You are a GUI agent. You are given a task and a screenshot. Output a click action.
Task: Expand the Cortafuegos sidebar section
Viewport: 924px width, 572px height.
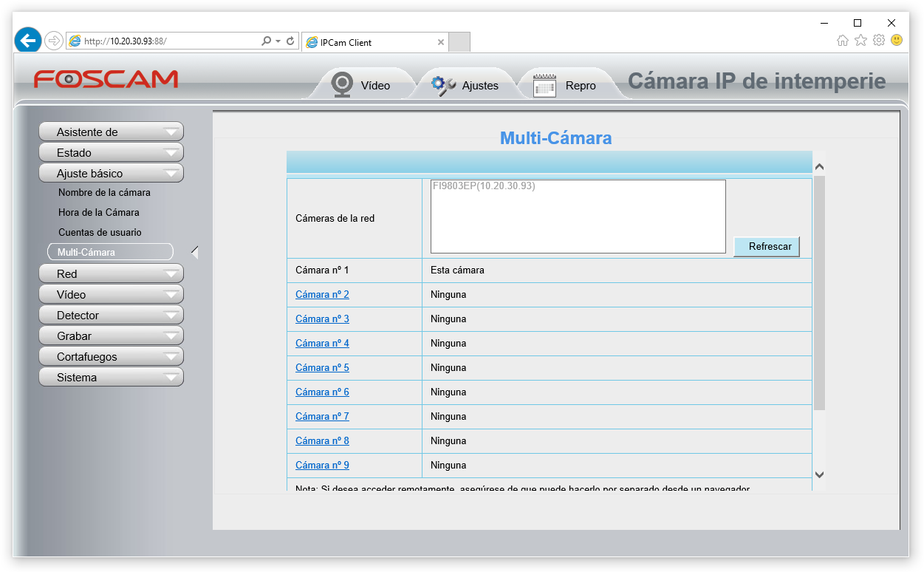tap(111, 356)
